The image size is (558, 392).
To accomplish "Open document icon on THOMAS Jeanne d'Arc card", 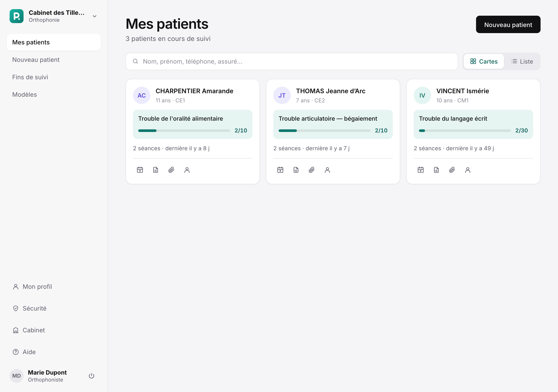I will click(296, 170).
